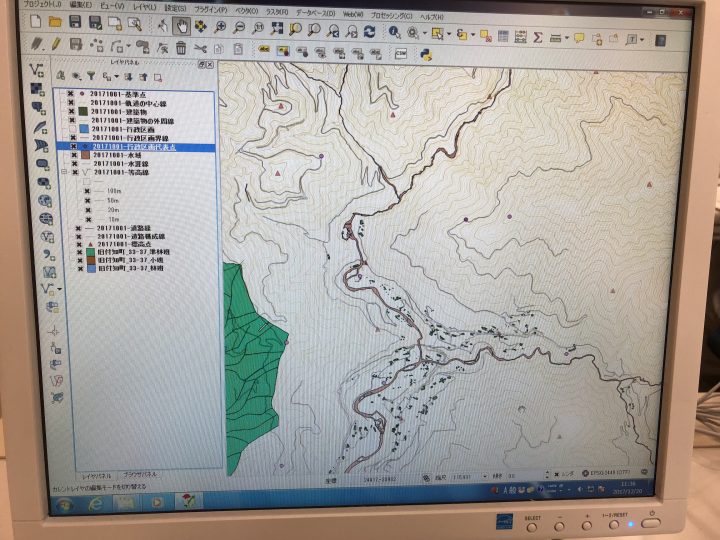Open Internet Explorer from the taskbar
This screenshot has height=540, width=720.
point(96,504)
